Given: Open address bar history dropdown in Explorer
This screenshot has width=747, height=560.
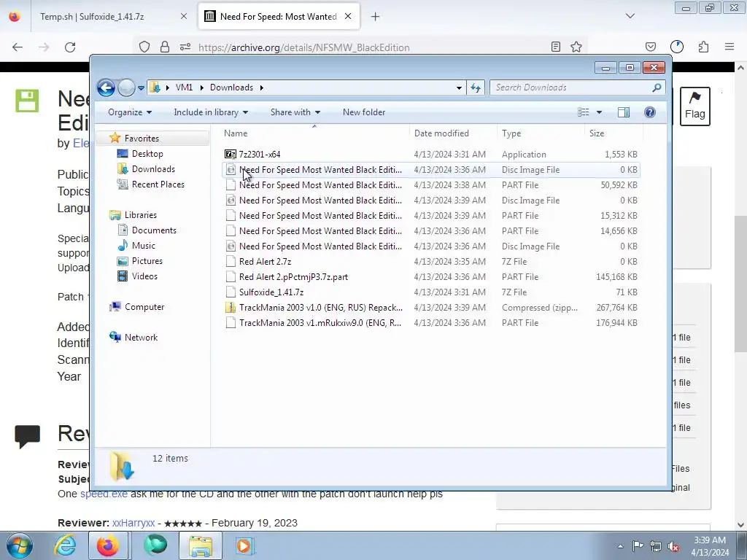Looking at the screenshot, I should tap(459, 87).
